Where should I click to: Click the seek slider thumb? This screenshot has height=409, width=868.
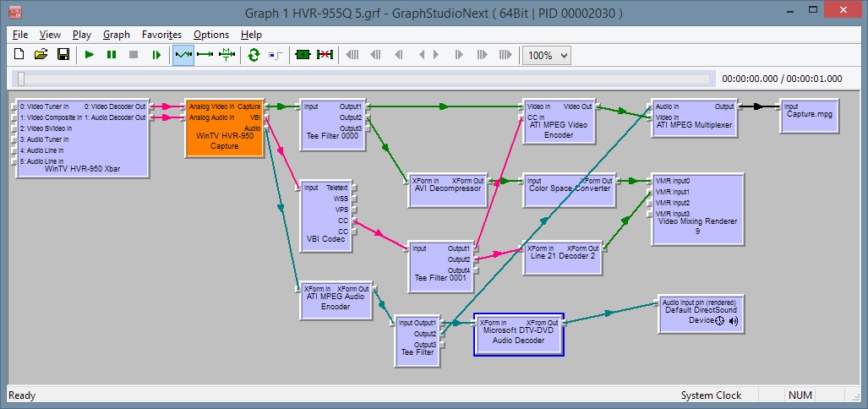[21, 79]
